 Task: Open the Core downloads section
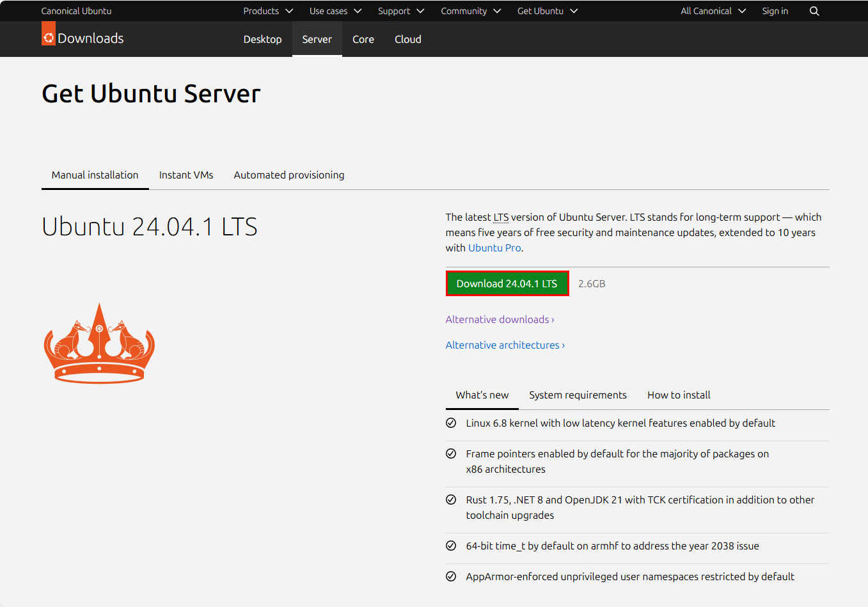(363, 39)
